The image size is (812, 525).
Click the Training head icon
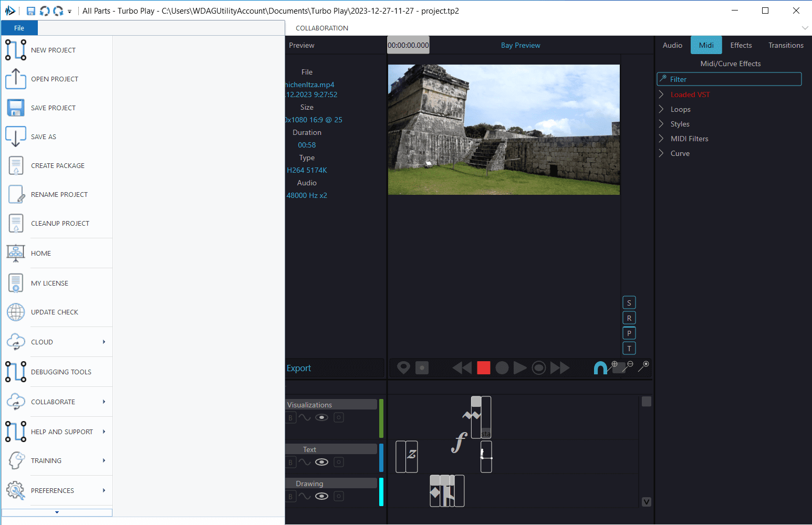(16, 460)
